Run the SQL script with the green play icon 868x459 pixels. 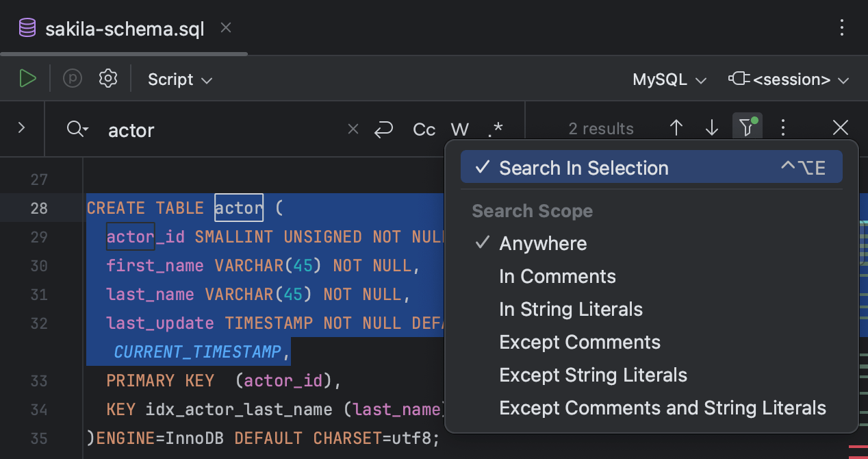tap(27, 78)
